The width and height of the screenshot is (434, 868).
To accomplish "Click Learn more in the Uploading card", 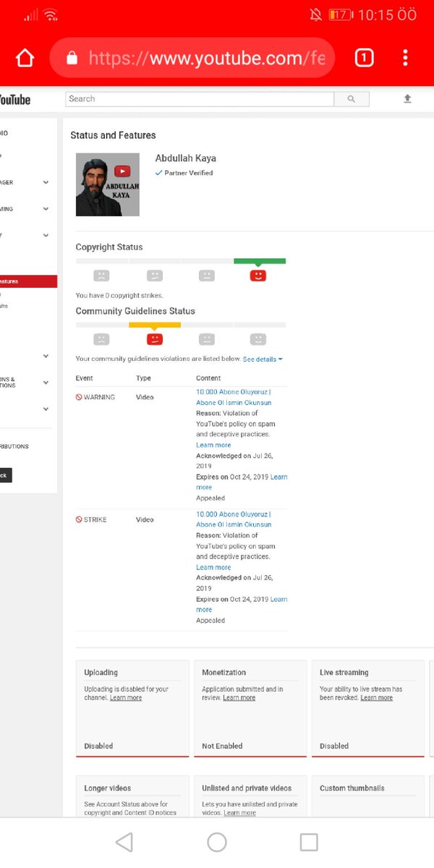I will pos(126,698).
